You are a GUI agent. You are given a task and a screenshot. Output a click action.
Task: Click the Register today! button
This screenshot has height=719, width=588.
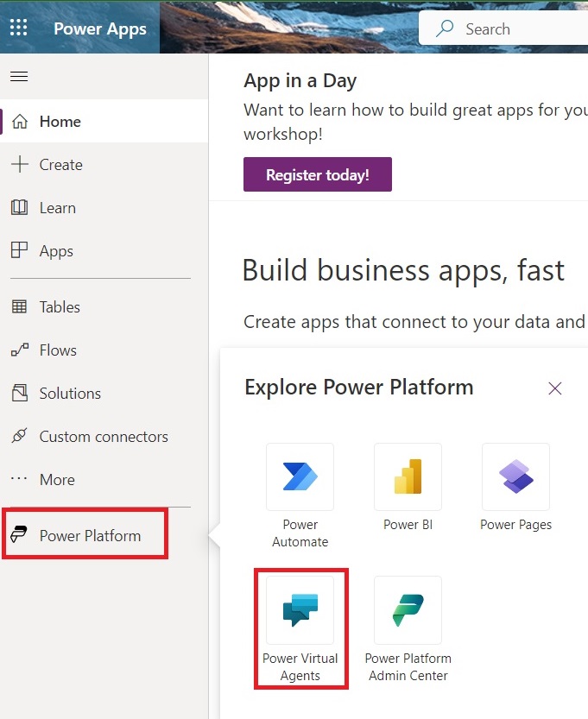click(x=317, y=174)
